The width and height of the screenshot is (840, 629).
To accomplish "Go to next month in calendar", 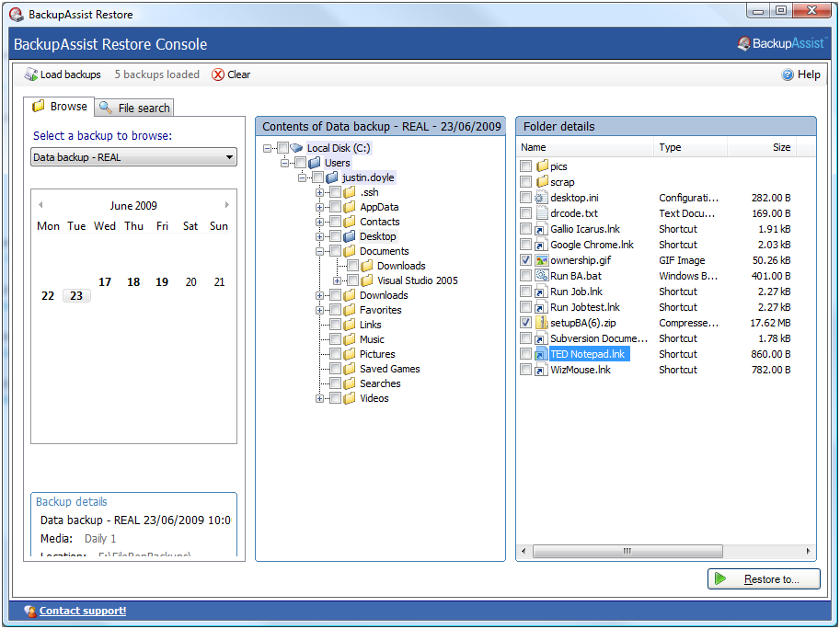I will [x=227, y=205].
